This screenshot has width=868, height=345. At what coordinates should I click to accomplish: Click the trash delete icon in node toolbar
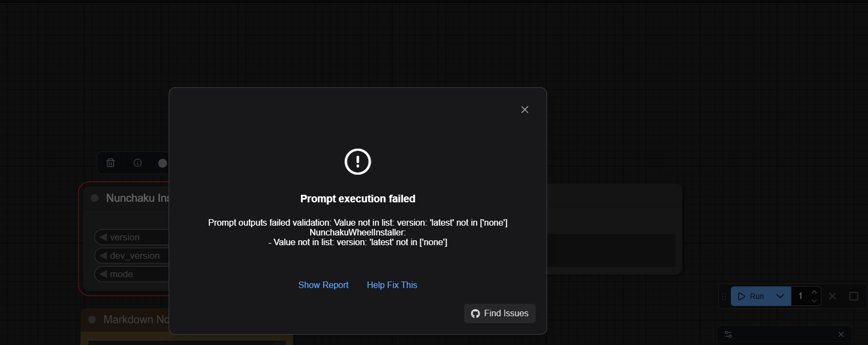coord(111,163)
